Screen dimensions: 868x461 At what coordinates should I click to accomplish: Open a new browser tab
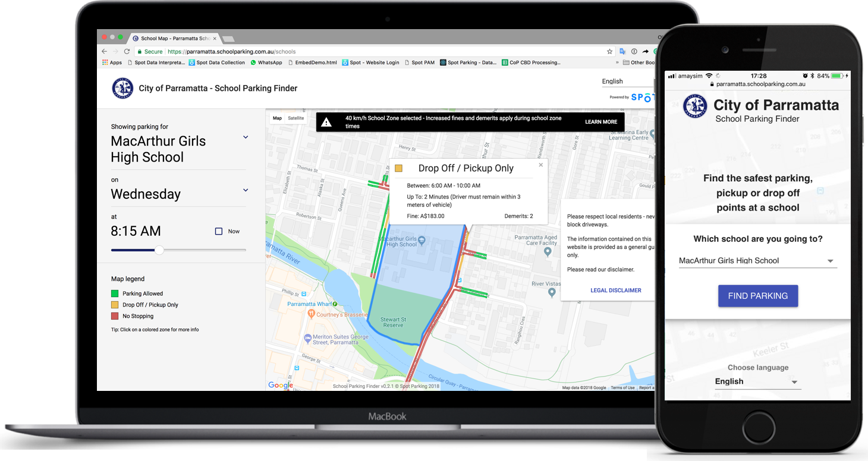tap(228, 39)
